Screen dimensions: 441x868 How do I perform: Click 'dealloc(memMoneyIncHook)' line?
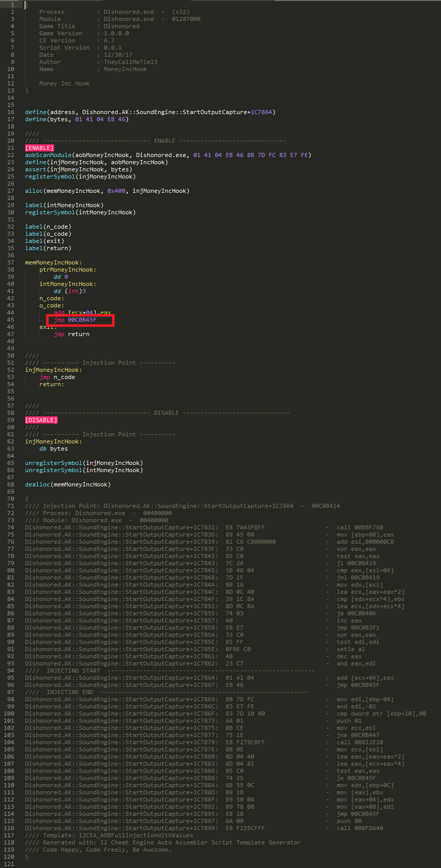click(68, 484)
